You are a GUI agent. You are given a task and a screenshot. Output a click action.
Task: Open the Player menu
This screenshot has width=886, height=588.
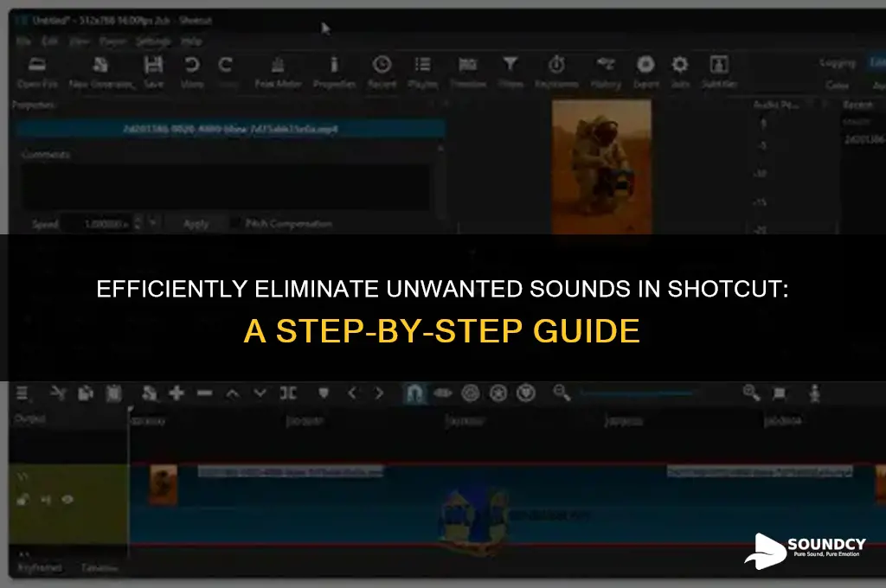pyautogui.click(x=112, y=42)
